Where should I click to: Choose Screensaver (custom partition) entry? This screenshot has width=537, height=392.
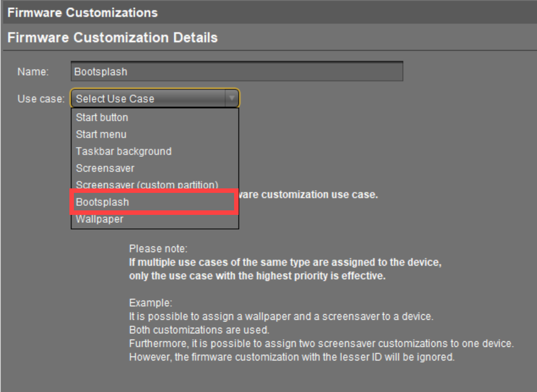click(x=147, y=185)
